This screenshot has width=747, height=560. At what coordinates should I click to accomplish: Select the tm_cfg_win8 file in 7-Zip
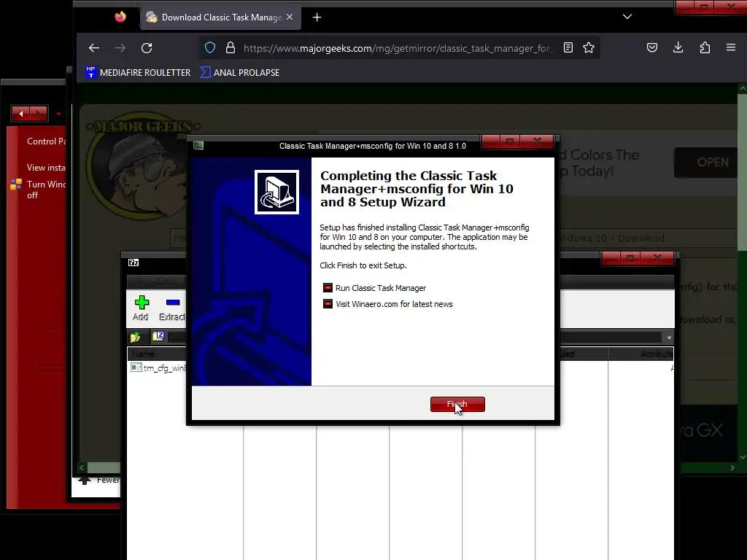tap(159, 367)
